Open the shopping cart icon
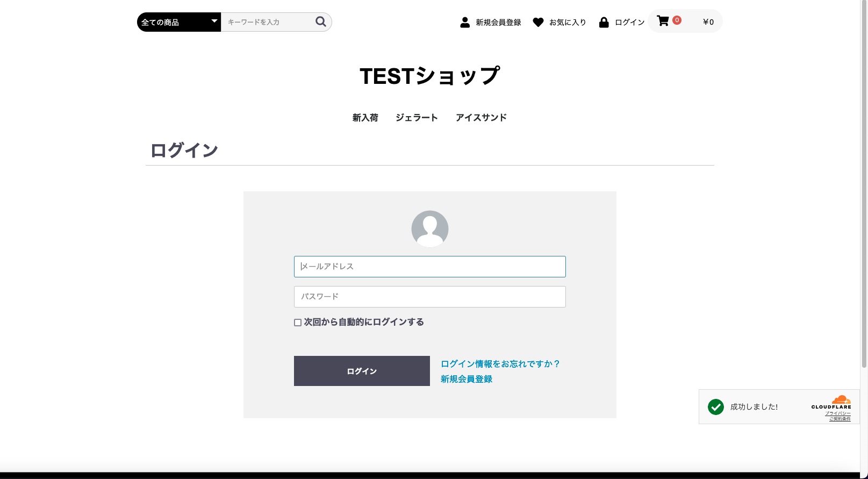The width and height of the screenshot is (868, 479). click(663, 21)
